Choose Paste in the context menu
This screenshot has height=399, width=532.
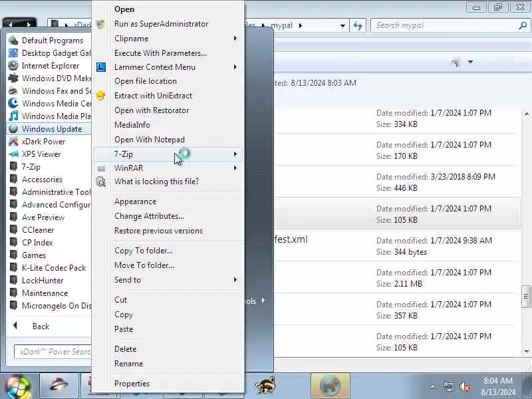[x=168, y=329]
